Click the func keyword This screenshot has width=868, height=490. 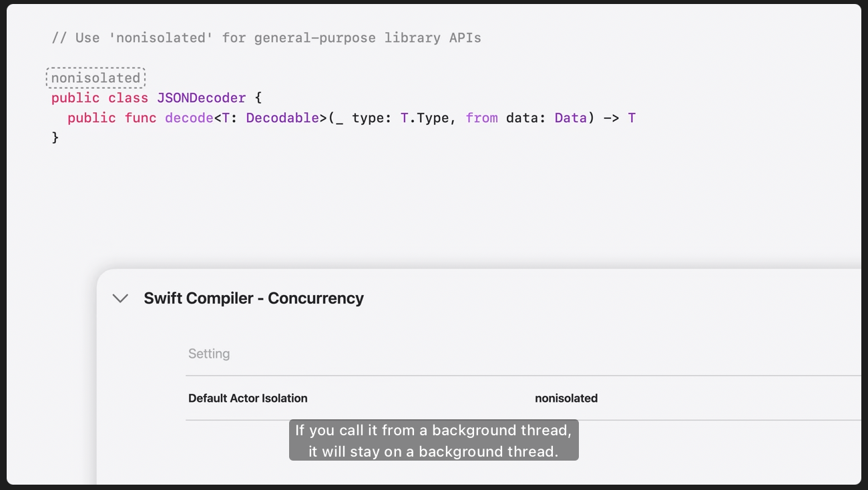pyautogui.click(x=140, y=118)
